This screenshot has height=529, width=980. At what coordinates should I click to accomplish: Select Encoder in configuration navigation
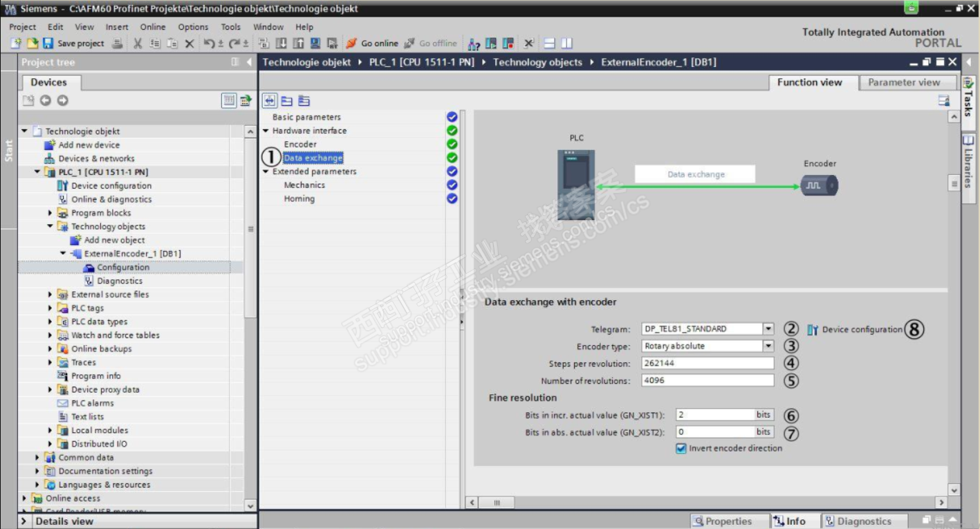(300, 145)
